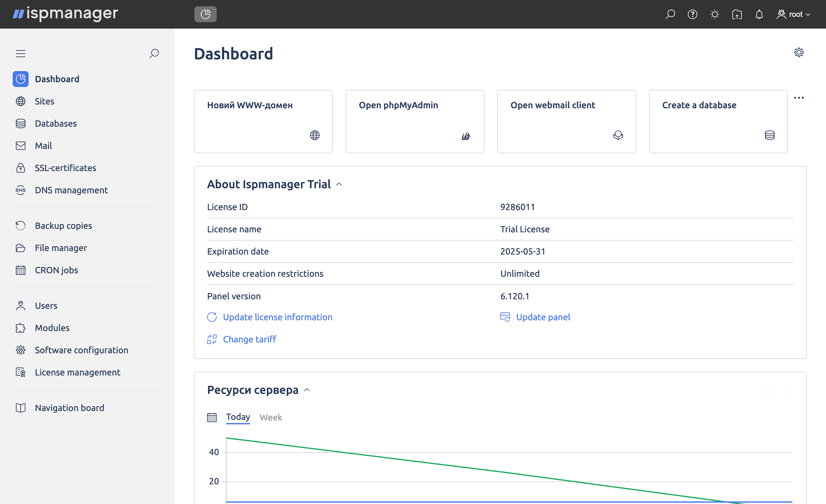Viewport: 826px width, 504px height.
Task: Click the ispmanager logo
Action: tap(65, 14)
